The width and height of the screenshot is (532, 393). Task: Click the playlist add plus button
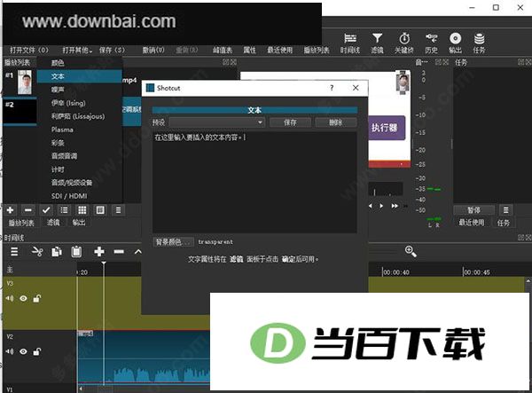(x=10, y=210)
